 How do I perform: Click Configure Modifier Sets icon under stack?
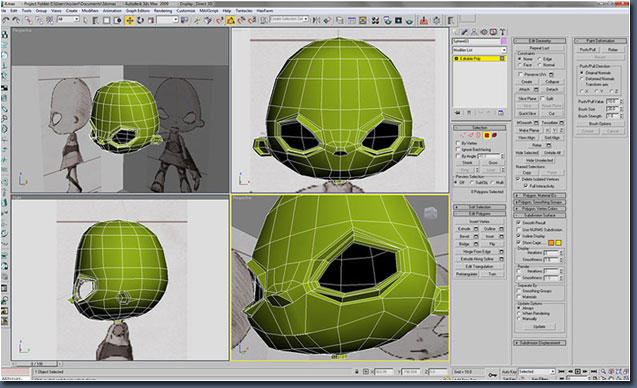coord(500,113)
